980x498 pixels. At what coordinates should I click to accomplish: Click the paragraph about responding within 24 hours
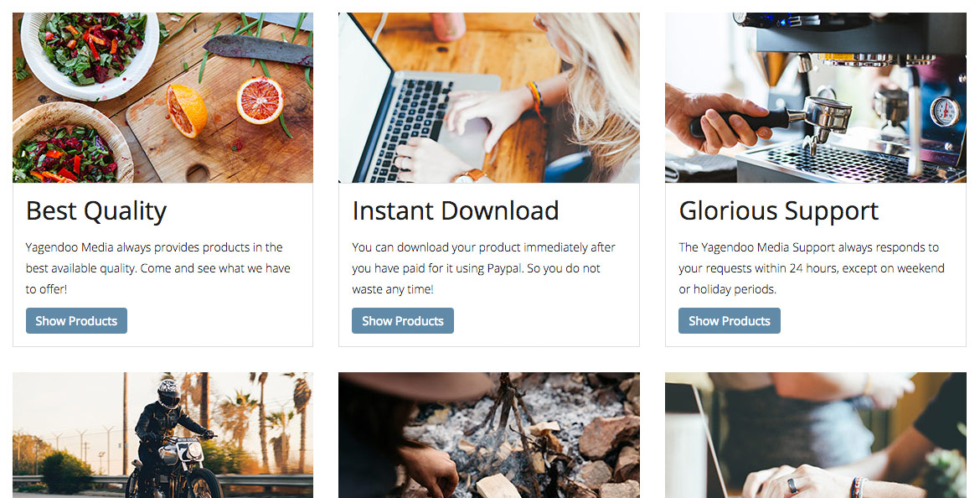812,267
